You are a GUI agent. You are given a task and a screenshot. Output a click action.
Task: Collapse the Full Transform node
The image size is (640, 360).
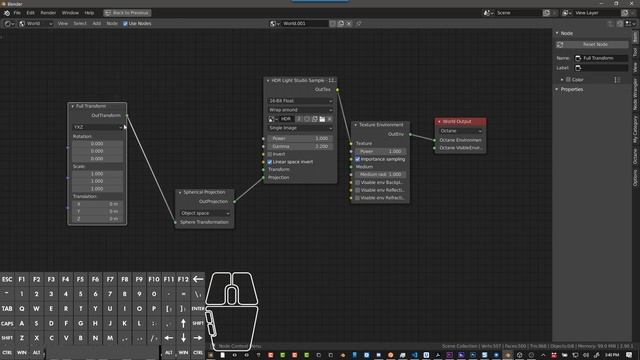click(x=73, y=106)
